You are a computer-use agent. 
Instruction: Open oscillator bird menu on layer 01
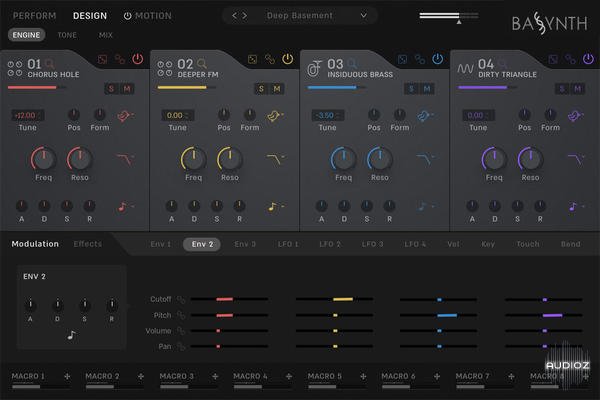tap(126, 116)
